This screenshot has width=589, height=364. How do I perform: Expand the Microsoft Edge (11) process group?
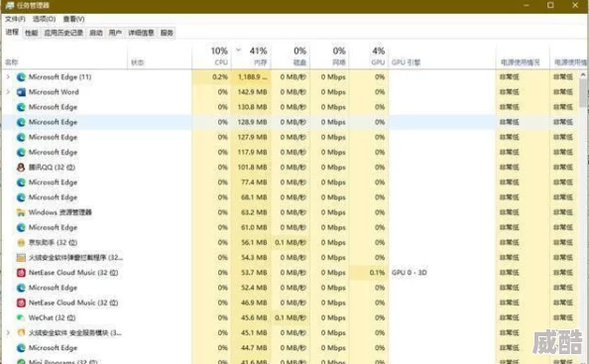click(8, 76)
